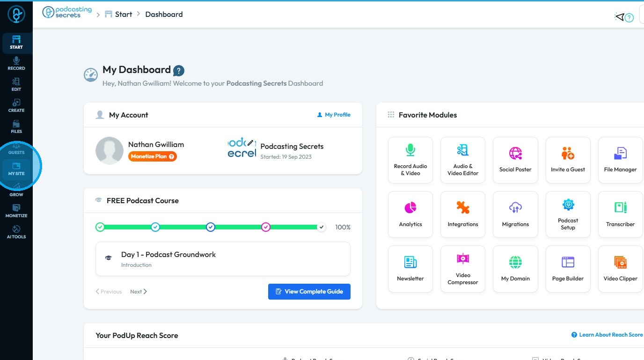Open the My Profile link
The height and width of the screenshot is (360, 644).
point(334,115)
